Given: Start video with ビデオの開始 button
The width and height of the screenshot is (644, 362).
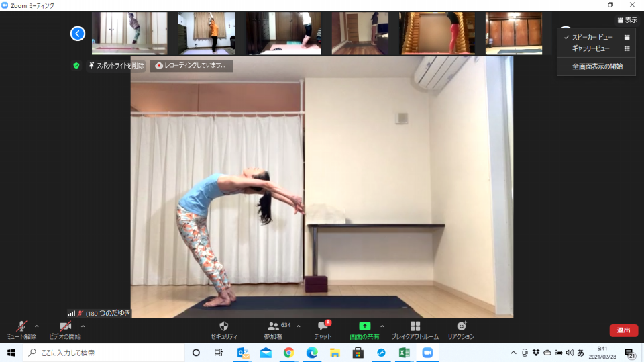Looking at the screenshot, I should click(x=65, y=330).
